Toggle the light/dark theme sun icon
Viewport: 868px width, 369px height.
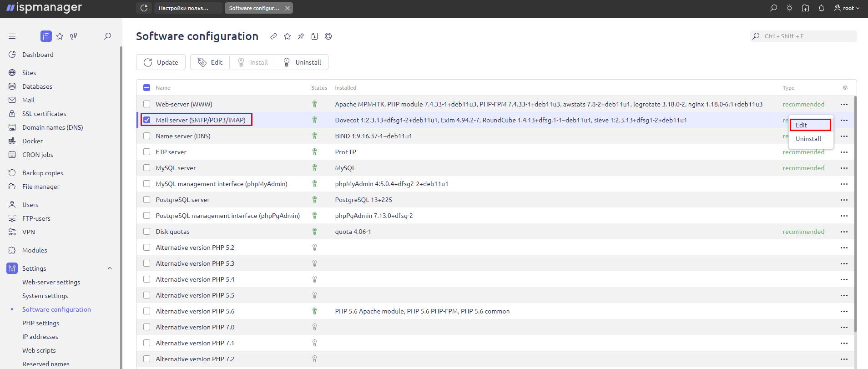coord(789,8)
